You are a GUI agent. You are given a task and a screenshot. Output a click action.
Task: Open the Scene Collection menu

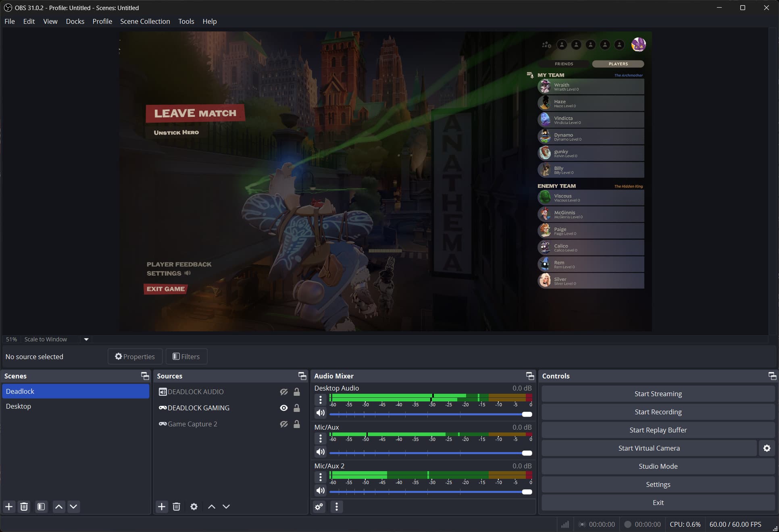(x=145, y=21)
